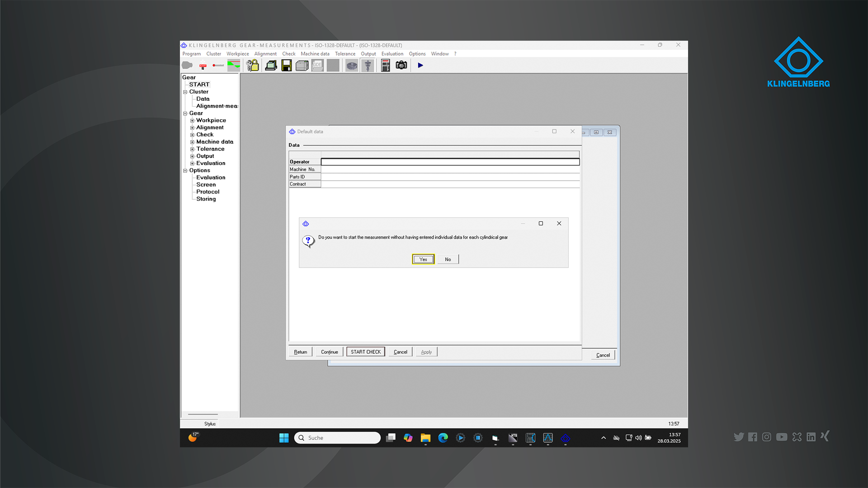This screenshot has height=488, width=868.
Task: Select the red stylus probe toolbar icon
Action: (218, 66)
